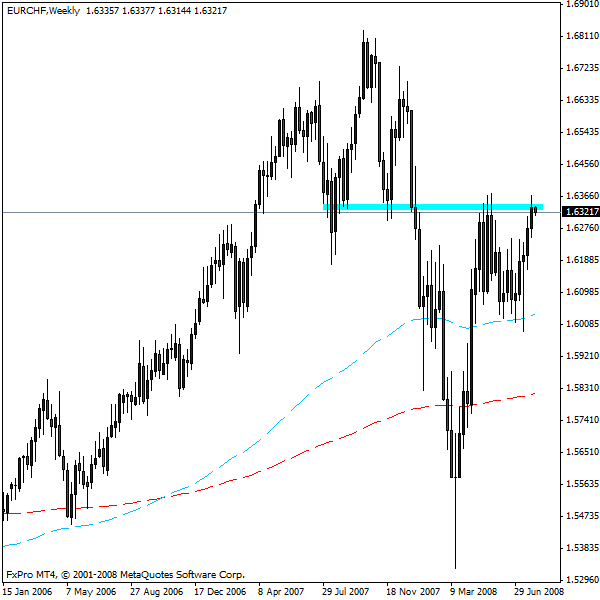Click the 1.54735 price axis label

pyautogui.click(x=582, y=515)
